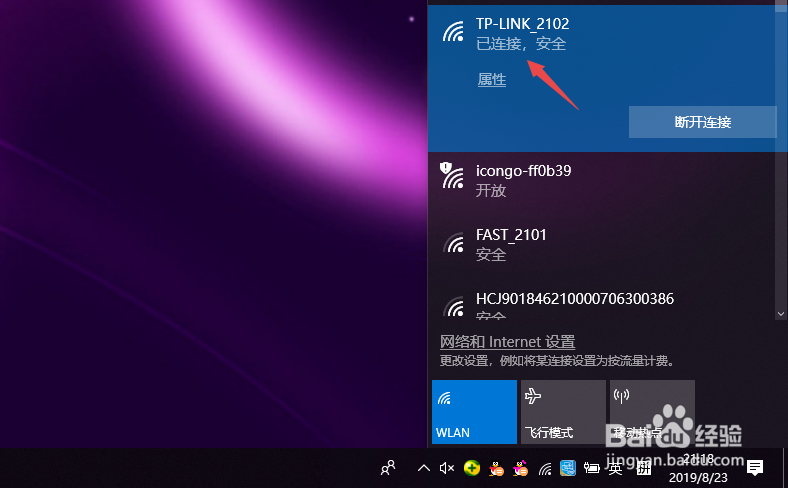Click the 安全 label under FAST_2101
The height and width of the screenshot is (488, 788).
[x=491, y=254]
